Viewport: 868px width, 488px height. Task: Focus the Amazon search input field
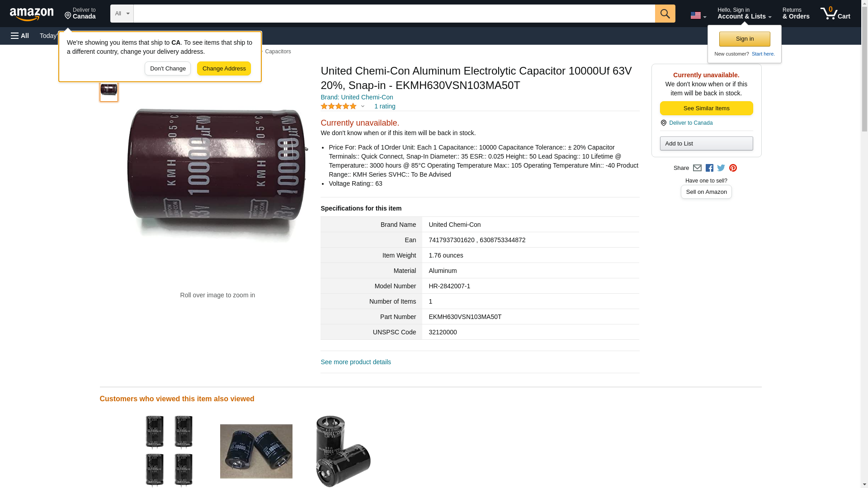394,14
